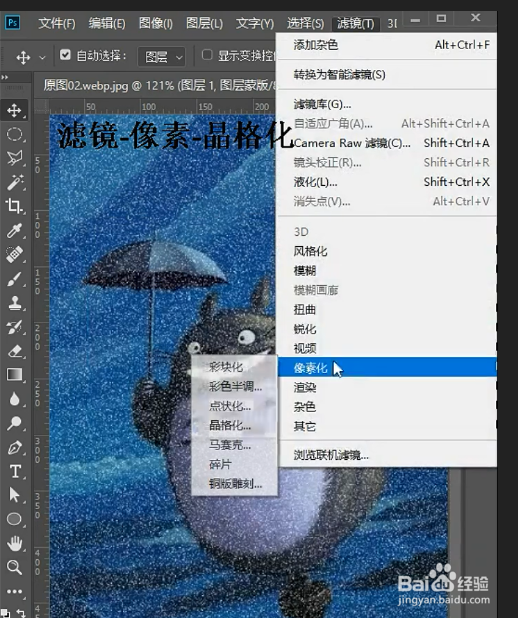
Task: Select the Blur tool droplet icon
Action: click(15, 399)
